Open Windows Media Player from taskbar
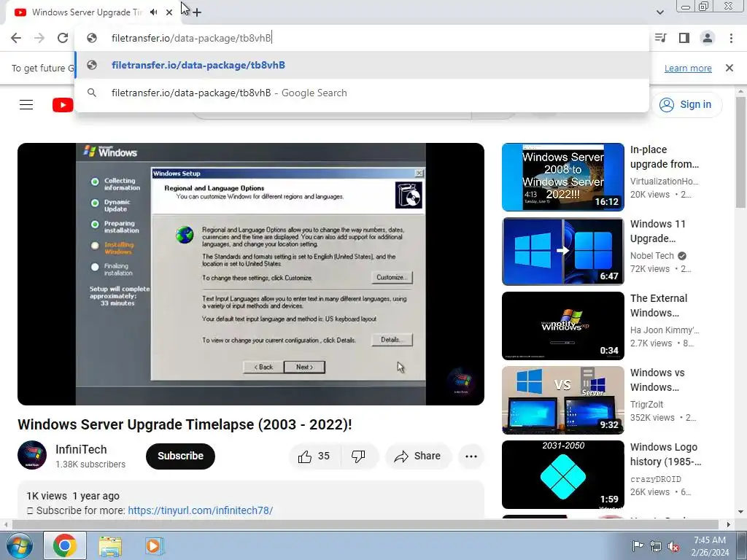 (153, 545)
